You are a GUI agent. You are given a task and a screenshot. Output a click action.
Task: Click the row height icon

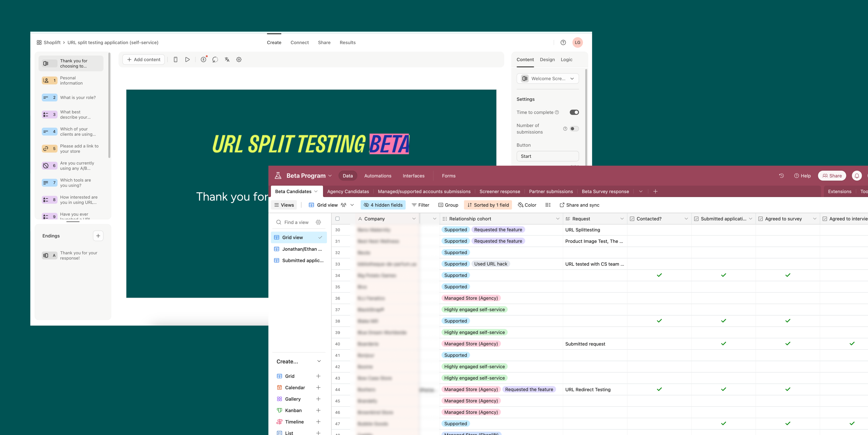[548, 205]
